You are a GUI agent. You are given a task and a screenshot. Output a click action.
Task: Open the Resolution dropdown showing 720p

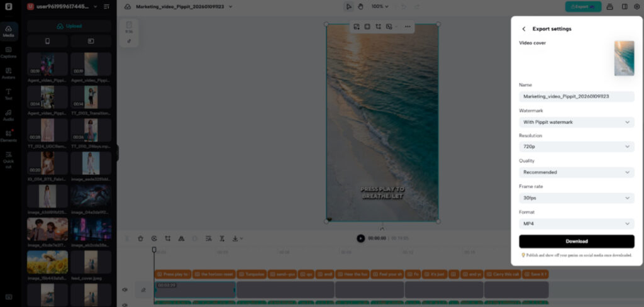(x=576, y=147)
